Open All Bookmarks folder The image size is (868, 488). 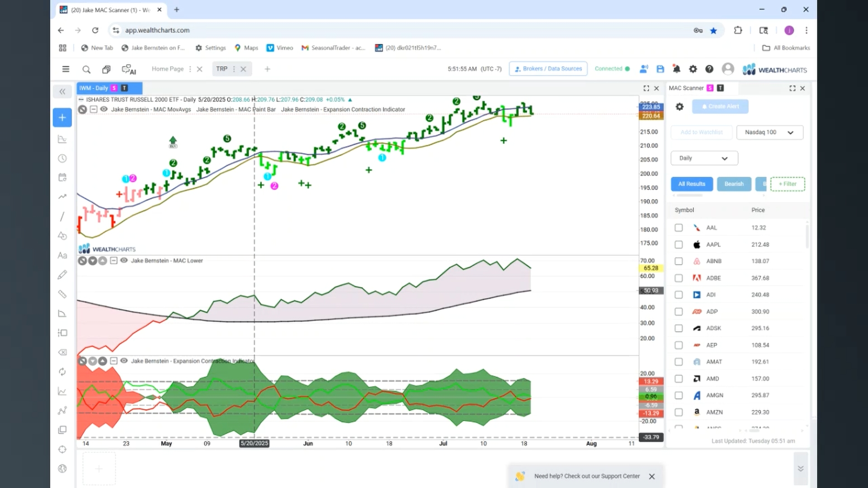[x=786, y=48]
